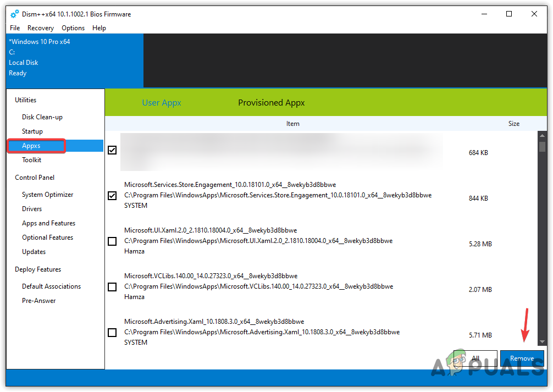Select the Drivers manager

click(31, 208)
